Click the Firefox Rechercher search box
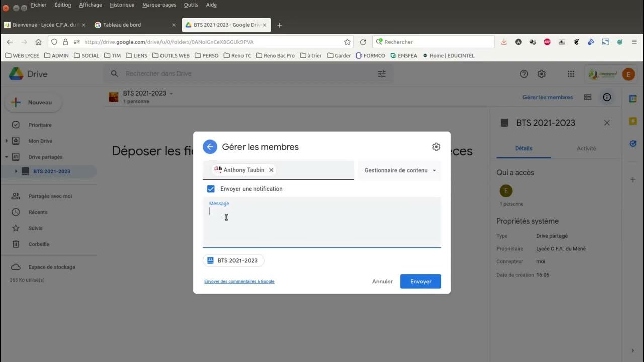The width and height of the screenshot is (644, 362). click(x=434, y=42)
